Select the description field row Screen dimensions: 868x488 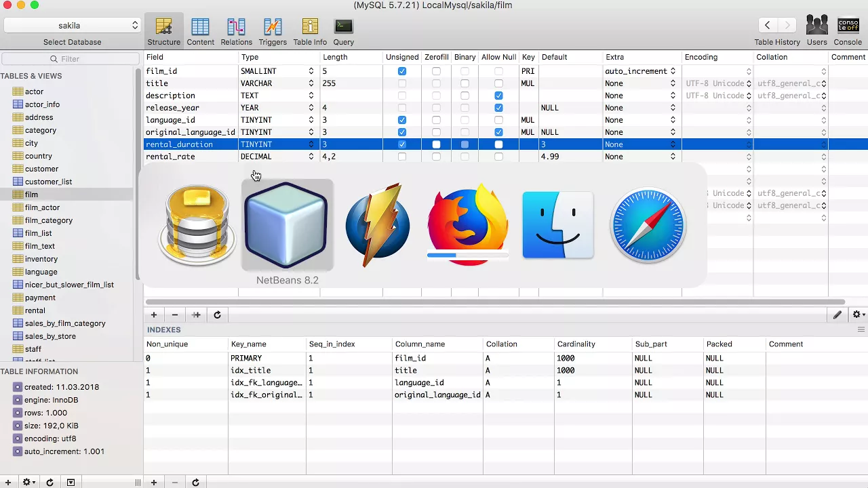click(x=505, y=96)
